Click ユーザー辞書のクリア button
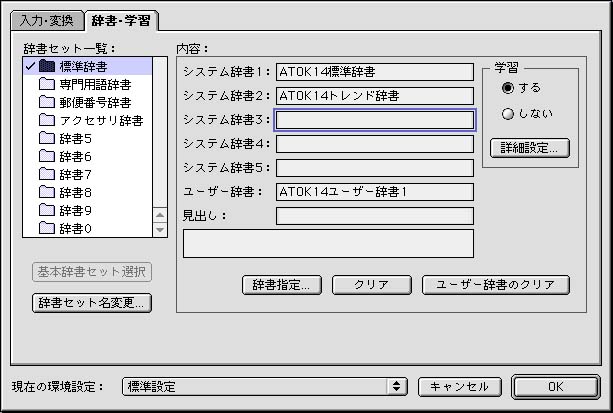613x413 pixels. click(x=496, y=285)
